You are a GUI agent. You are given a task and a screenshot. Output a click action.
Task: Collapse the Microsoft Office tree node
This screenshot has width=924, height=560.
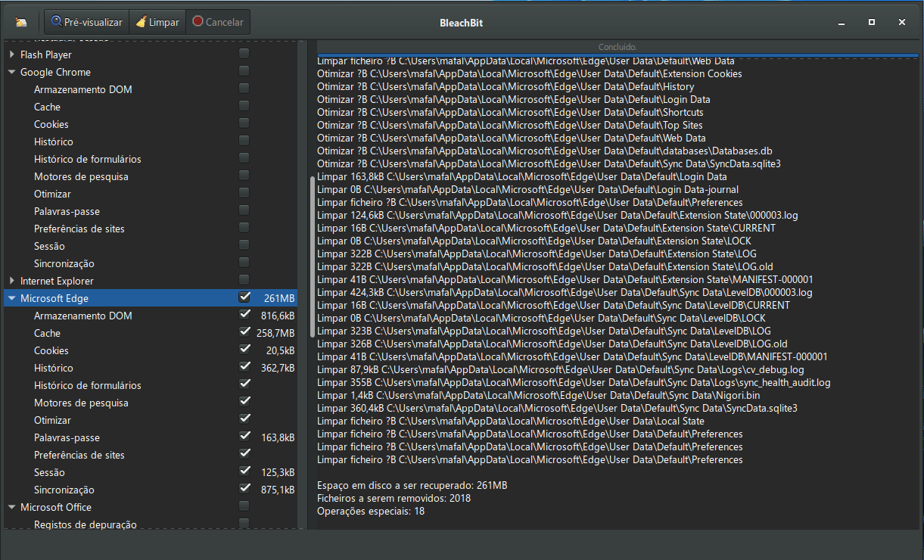12,507
